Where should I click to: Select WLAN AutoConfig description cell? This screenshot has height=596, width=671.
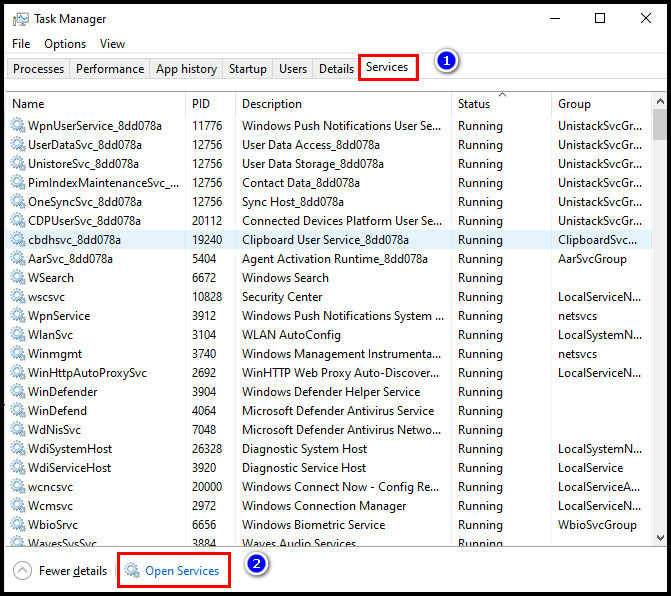(x=291, y=335)
